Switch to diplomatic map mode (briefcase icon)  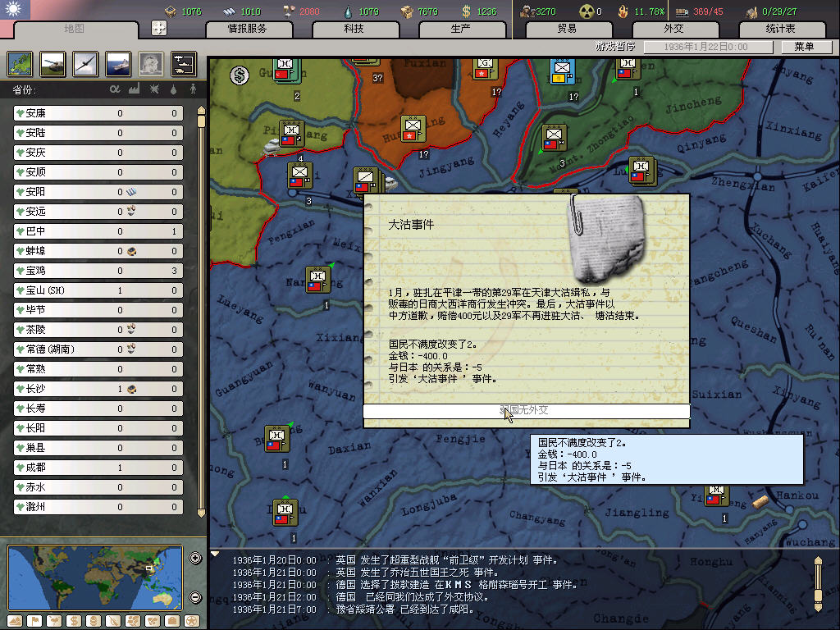click(172, 621)
